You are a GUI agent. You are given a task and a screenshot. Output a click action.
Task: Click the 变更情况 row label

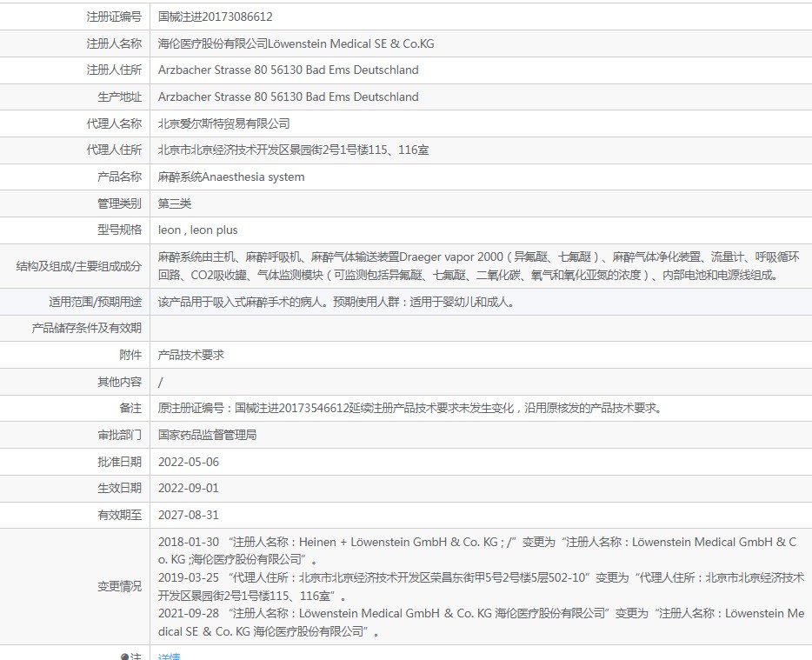pos(120,586)
